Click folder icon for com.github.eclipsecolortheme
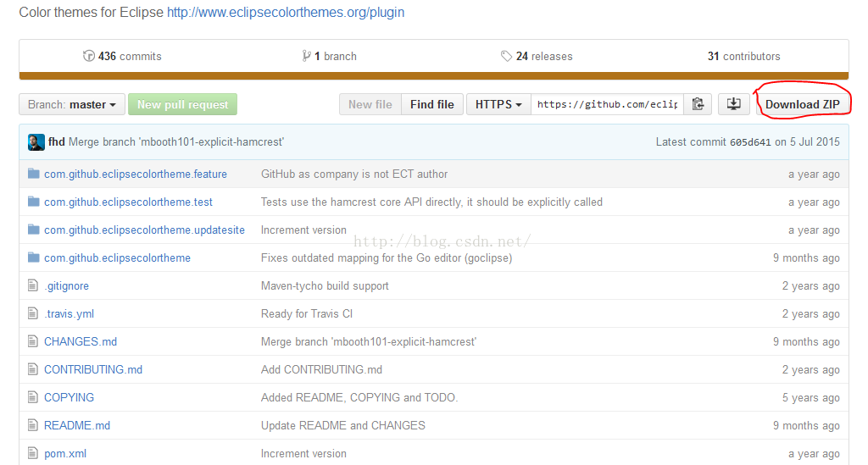The image size is (868, 465). pyautogui.click(x=34, y=257)
